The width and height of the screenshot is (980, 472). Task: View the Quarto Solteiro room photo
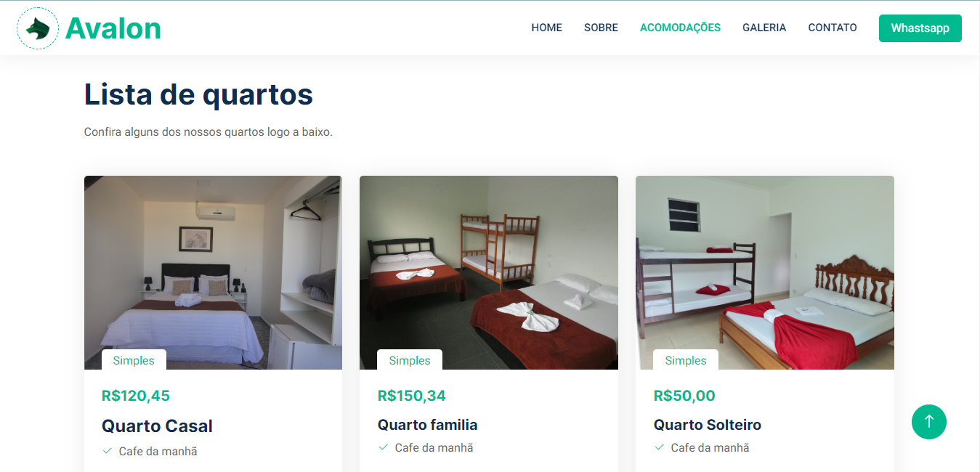click(765, 272)
